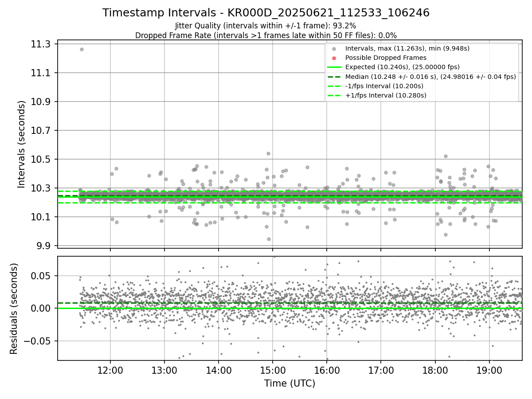Click the 19:00 time tick label
Image resolution: width=532 pixels, height=399 pixels.
(x=489, y=370)
